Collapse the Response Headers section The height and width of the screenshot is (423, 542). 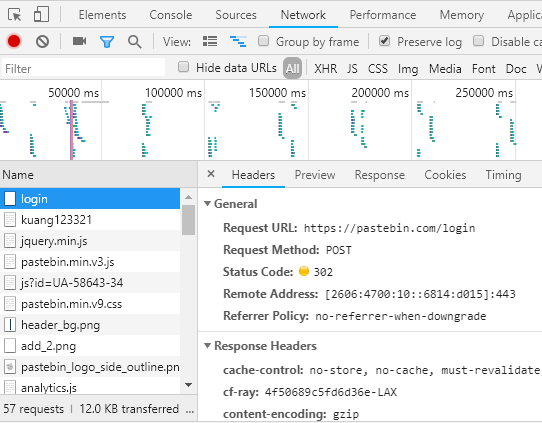(207, 346)
